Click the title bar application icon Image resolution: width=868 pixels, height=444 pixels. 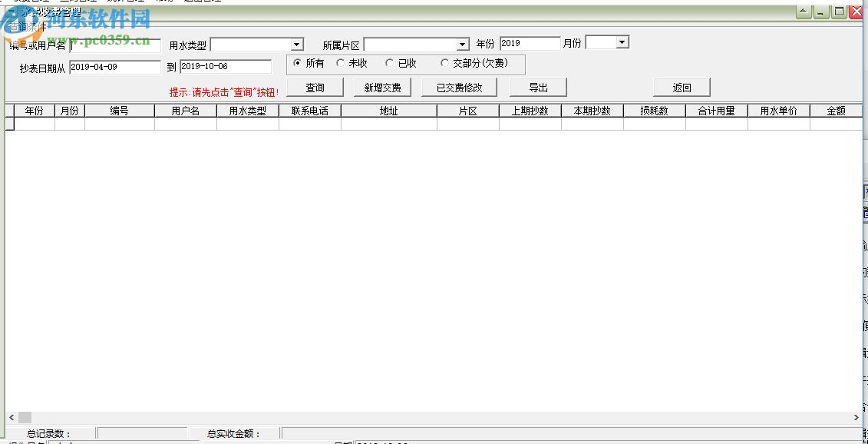click(10, 11)
